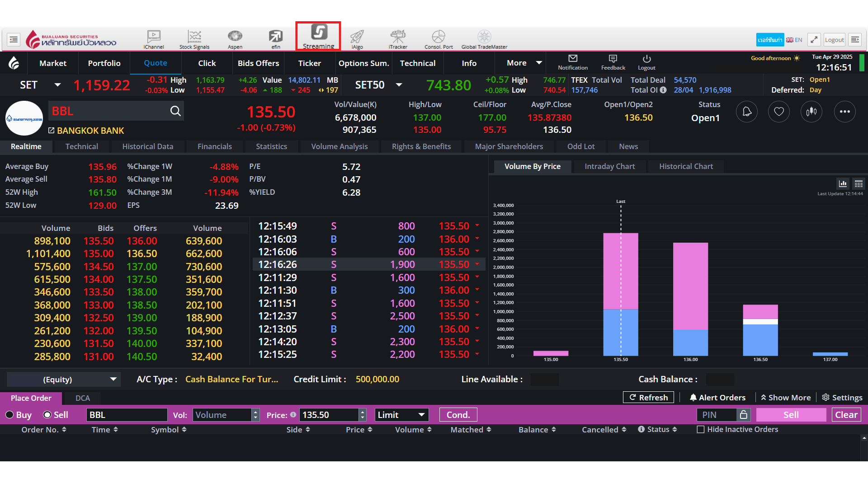The height and width of the screenshot is (488, 868).
Task: Open the Consol. Port icon
Action: click(439, 39)
